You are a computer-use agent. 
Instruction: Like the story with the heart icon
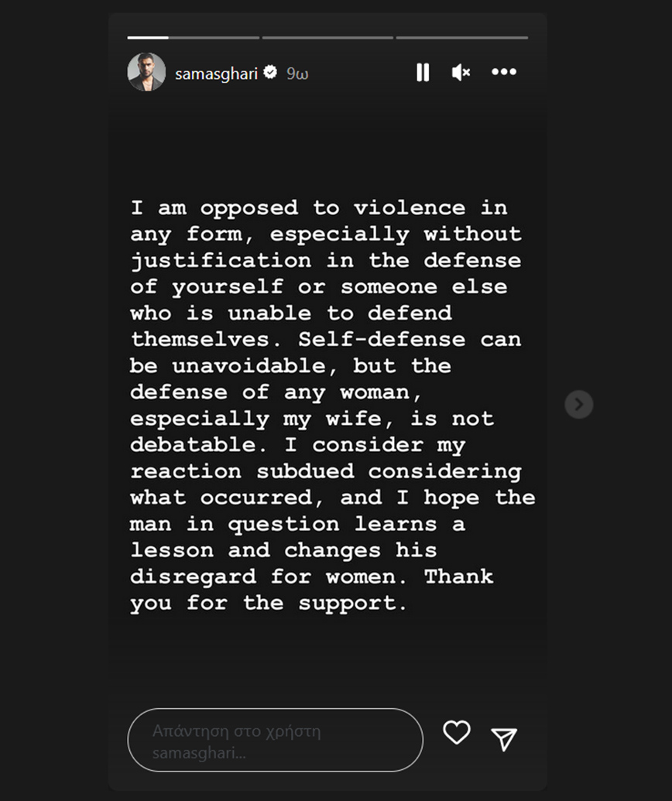click(x=457, y=732)
